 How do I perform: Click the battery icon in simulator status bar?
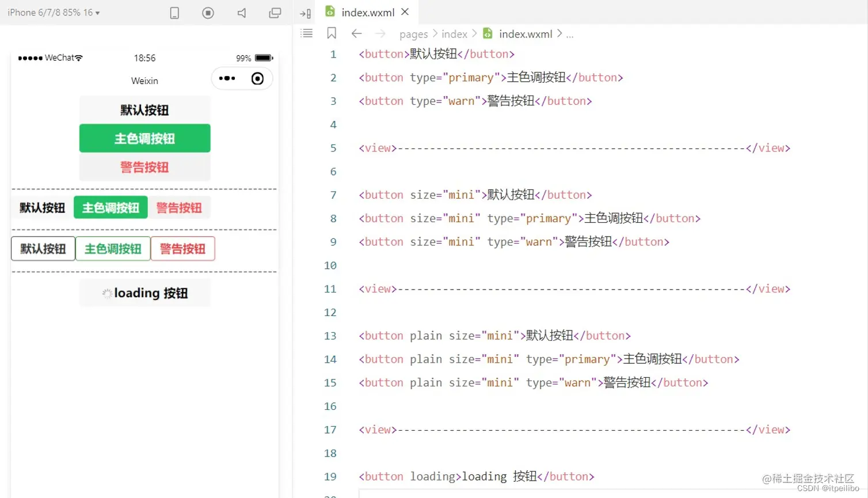pos(264,58)
